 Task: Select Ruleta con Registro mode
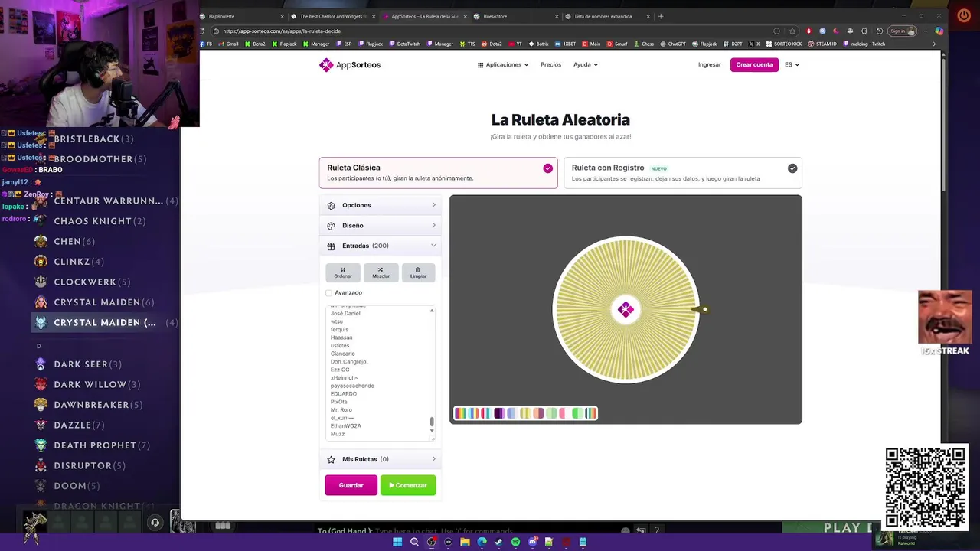point(683,173)
